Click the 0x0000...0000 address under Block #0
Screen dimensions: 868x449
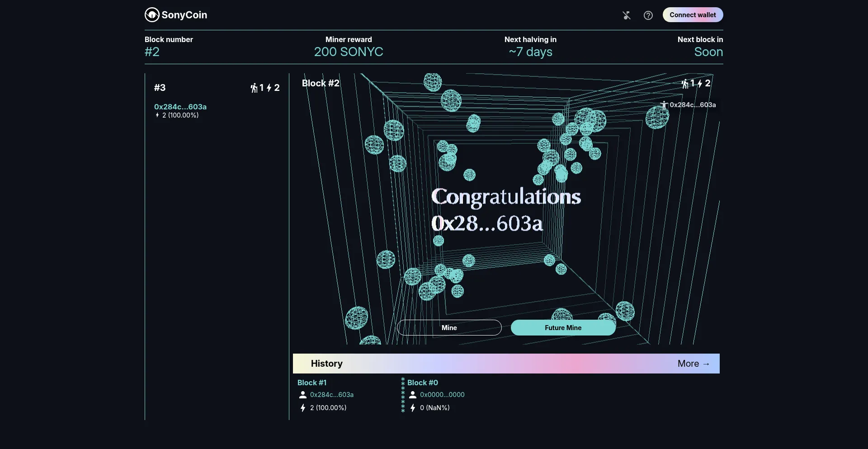pyautogui.click(x=442, y=395)
